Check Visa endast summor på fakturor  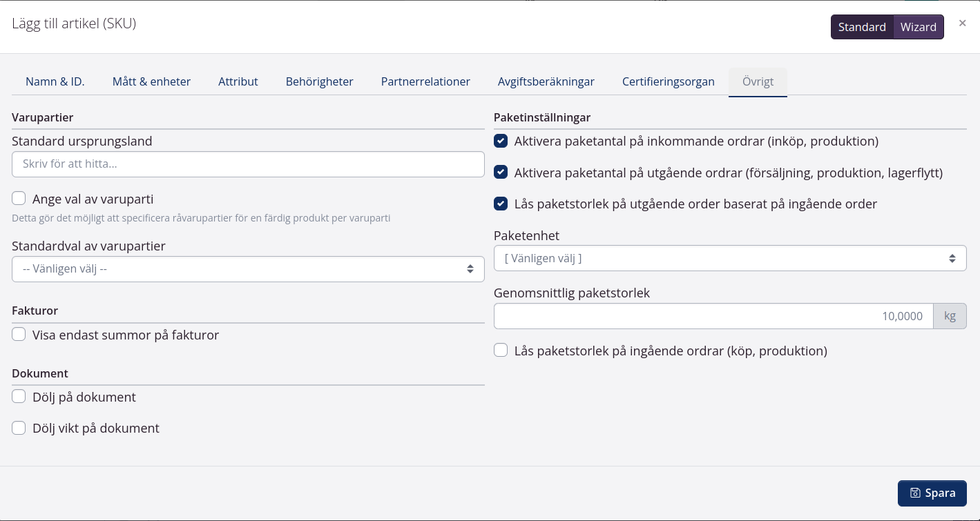[19, 335]
